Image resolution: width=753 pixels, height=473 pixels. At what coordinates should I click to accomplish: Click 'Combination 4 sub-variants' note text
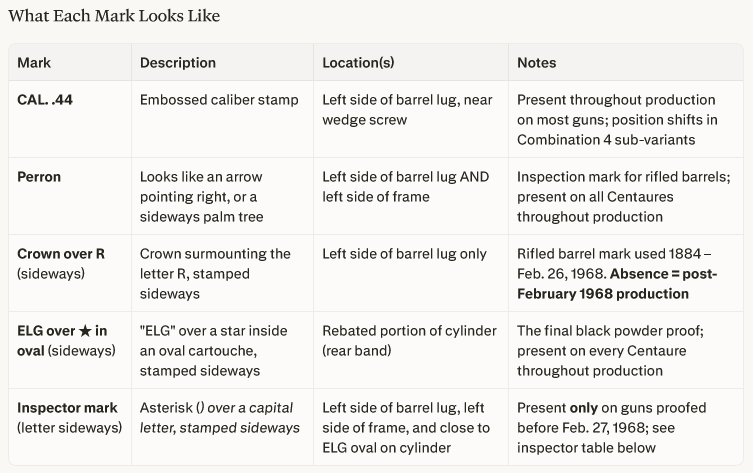pyautogui.click(x=606, y=140)
